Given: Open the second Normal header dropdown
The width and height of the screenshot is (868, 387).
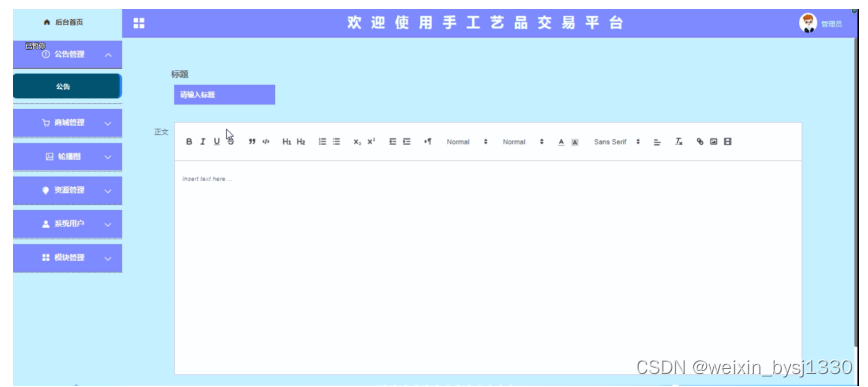Looking at the screenshot, I should tap(523, 142).
